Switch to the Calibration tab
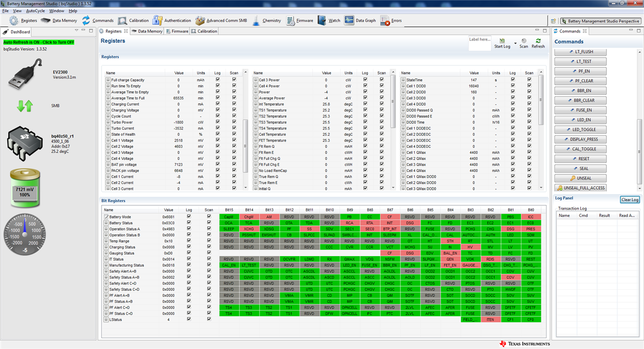 pyautogui.click(x=204, y=31)
